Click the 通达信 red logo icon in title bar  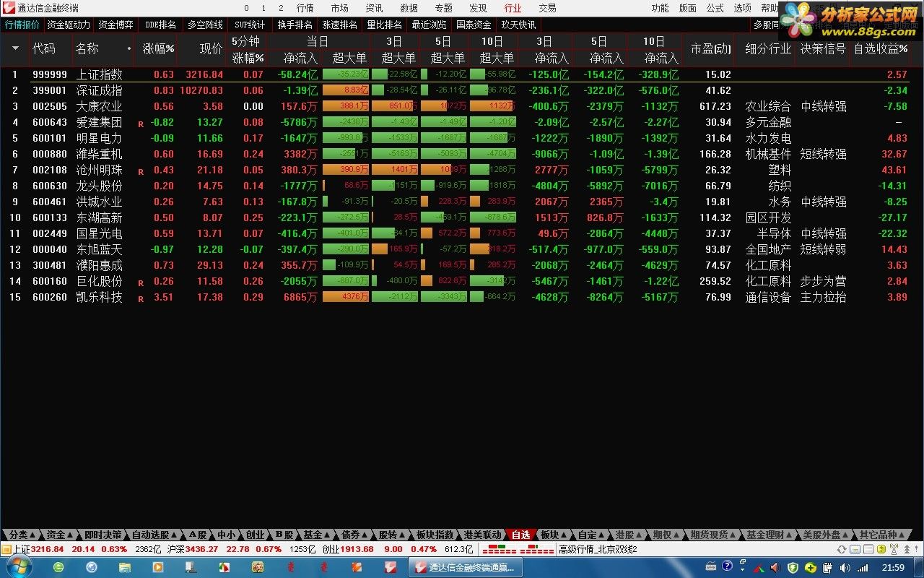(9, 8)
